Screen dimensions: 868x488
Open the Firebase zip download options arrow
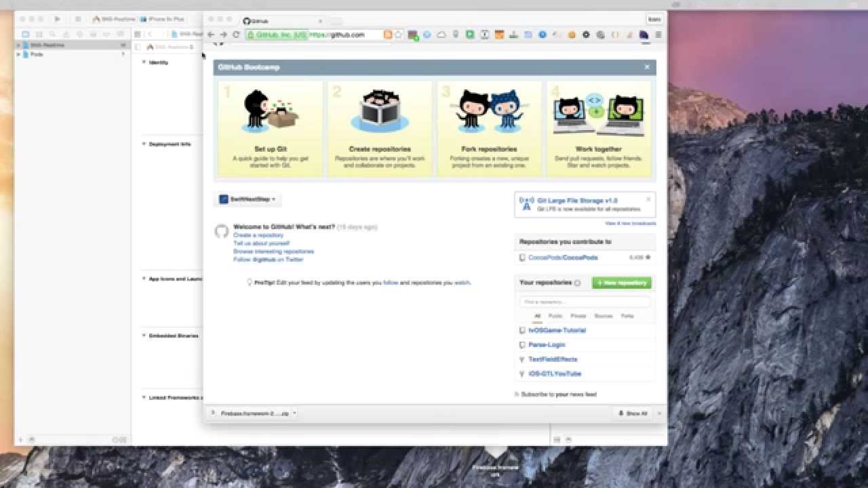pyautogui.click(x=294, y=413)
